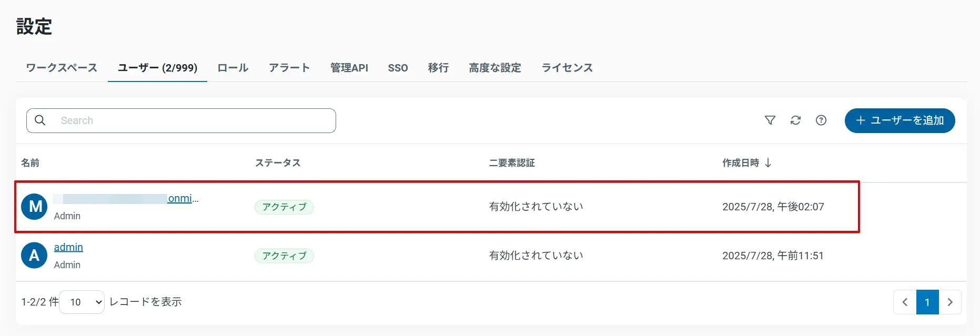
Task: Open the truncated onmi... user link
Action: [x=183, y=198]
